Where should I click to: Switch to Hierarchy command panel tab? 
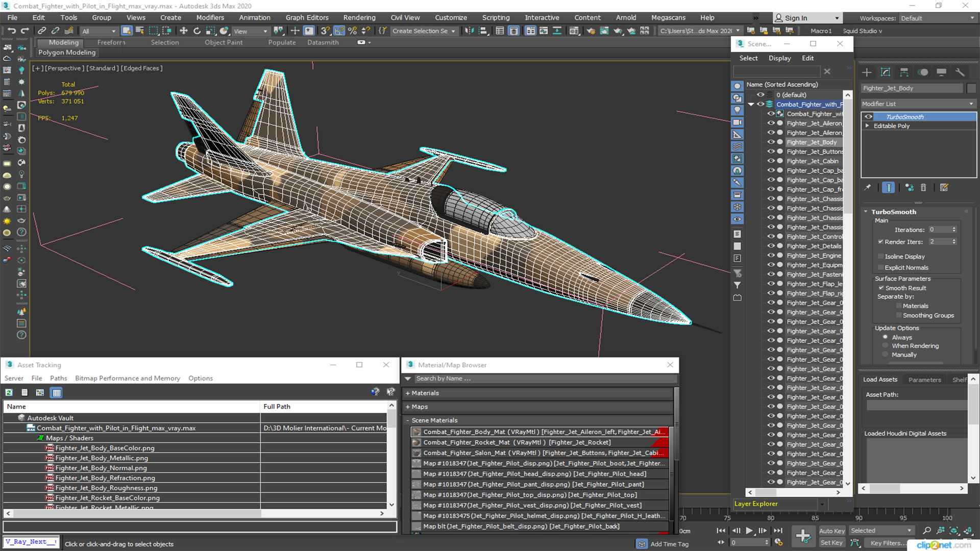click(x=904, y=72)
